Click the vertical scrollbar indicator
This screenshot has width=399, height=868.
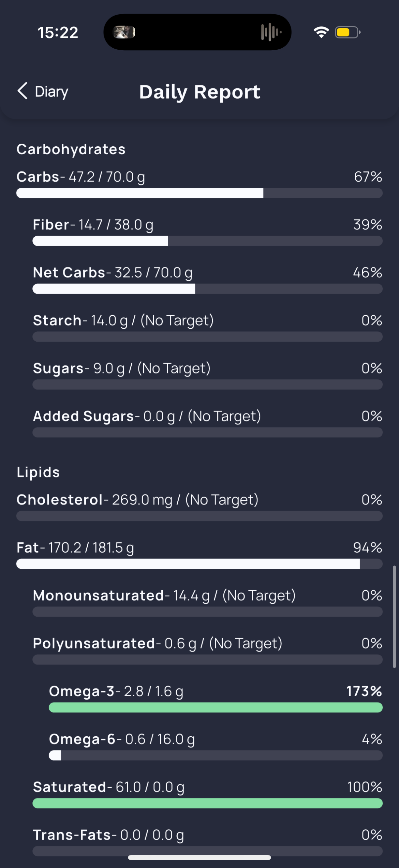tap(394, 617)
